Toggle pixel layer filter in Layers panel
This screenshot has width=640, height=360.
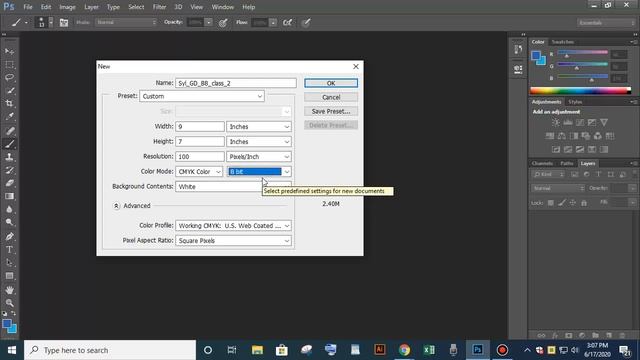tap(575, 174)
